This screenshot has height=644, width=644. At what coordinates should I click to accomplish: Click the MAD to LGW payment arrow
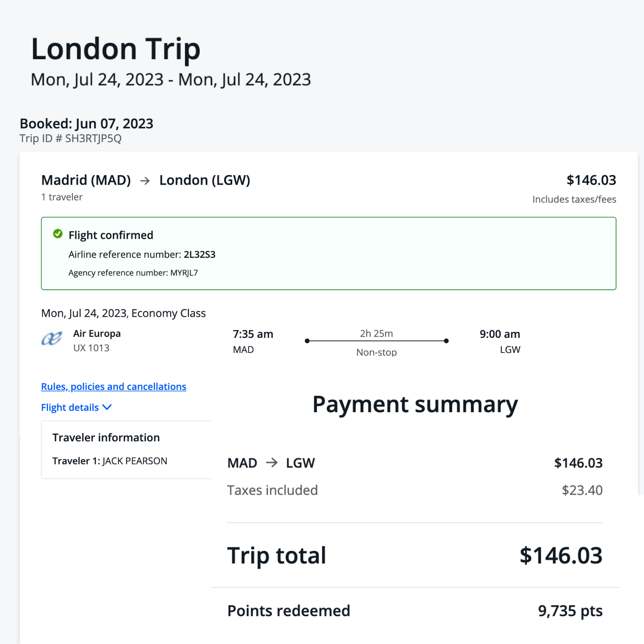(x=271, y=462)
